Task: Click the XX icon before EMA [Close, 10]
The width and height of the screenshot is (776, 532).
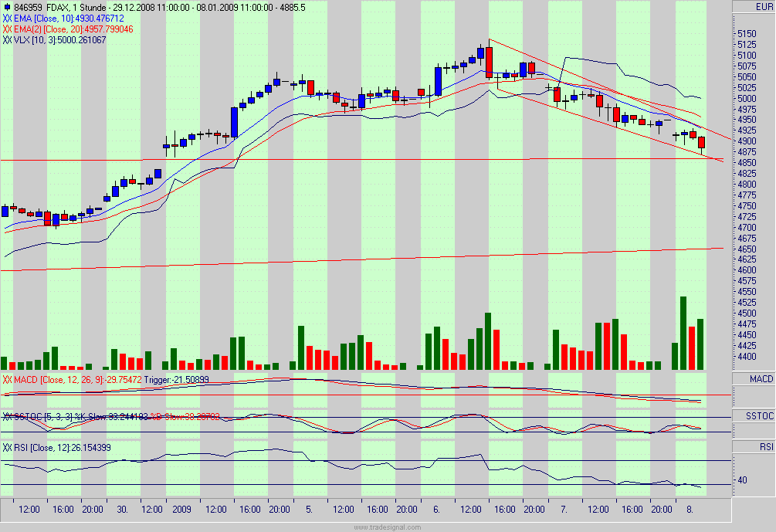Action: (9, 19)
